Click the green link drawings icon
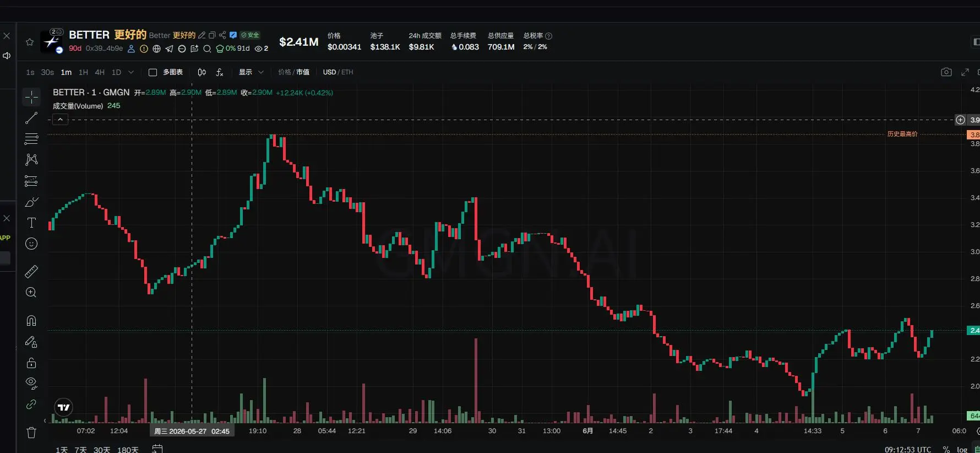Screen dimensions: 980x453 pyautogui.click(x=31, y=405)
